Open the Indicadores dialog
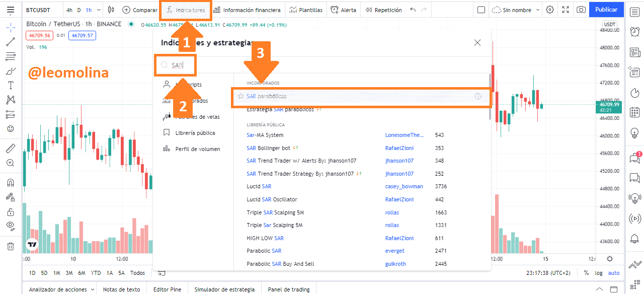Screen dimensions: 644x294 186,10
